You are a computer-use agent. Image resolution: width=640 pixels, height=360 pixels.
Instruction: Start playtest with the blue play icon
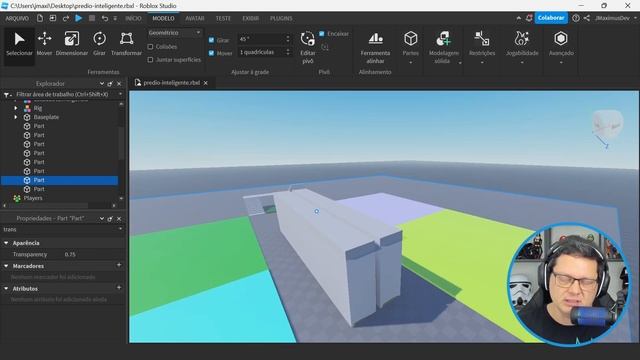point(79,18)
